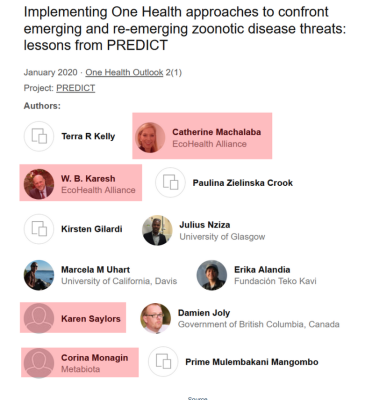Click Erika Alandia's profile photo

[212, 275]
